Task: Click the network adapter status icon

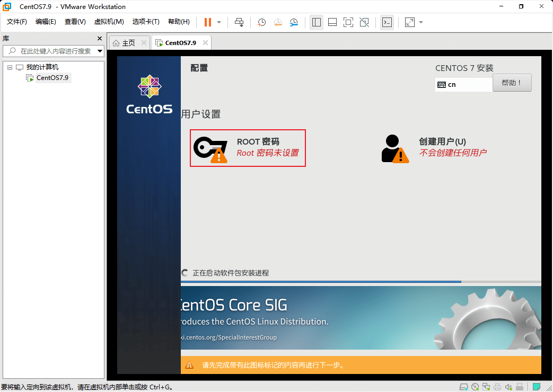Action: point(486,387)
